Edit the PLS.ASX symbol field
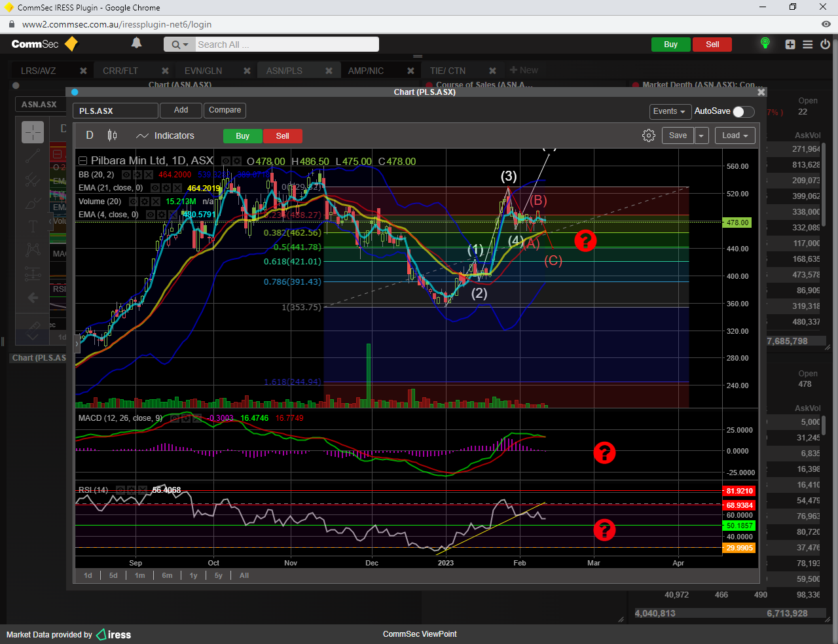Image resolution: width=838 pixels, height=644 pixels. click(115, 111)
